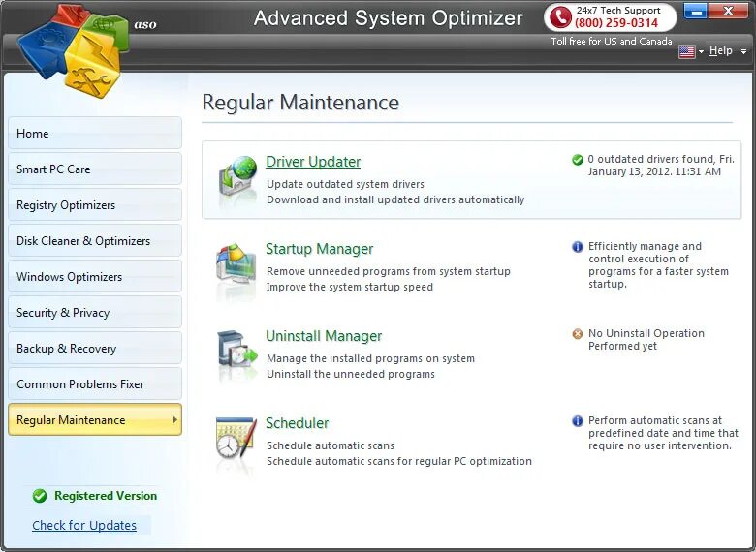Viewport: 756px width, 552px height.
Task: Switch to Windows Optimizers
Action: point(95,276)
